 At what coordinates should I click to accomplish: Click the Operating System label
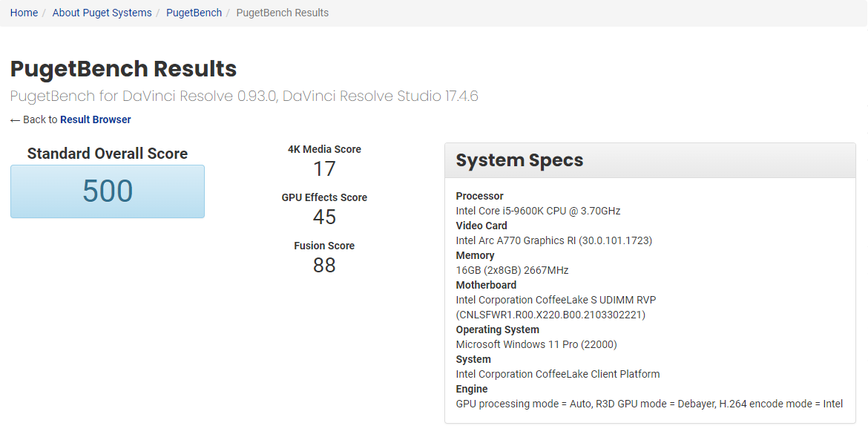coord(497,330)
